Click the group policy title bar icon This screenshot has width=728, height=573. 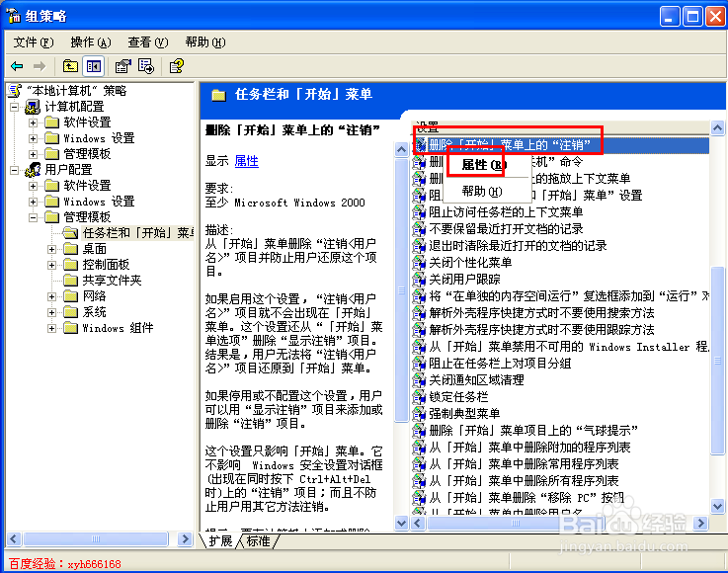point(14,16)
